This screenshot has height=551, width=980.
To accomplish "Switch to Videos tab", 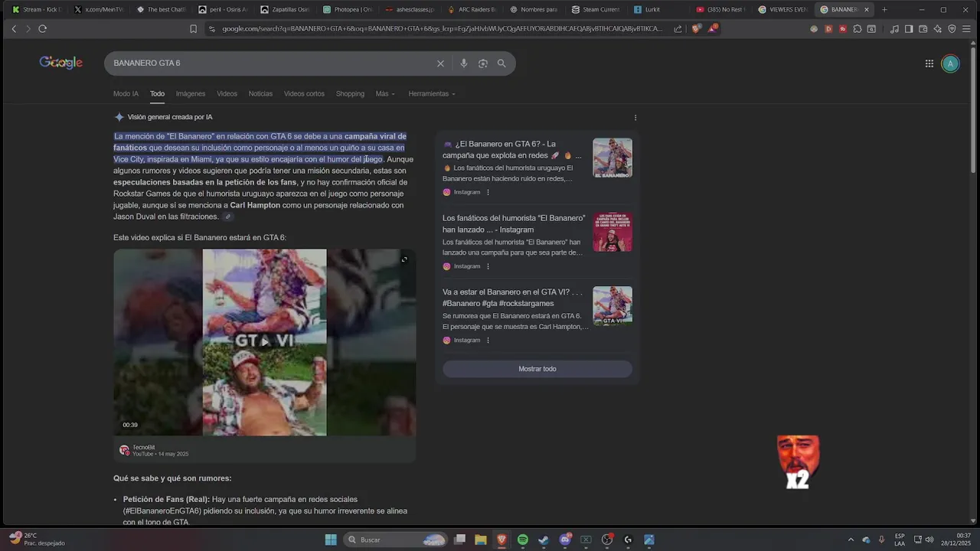I will [227, 94].
